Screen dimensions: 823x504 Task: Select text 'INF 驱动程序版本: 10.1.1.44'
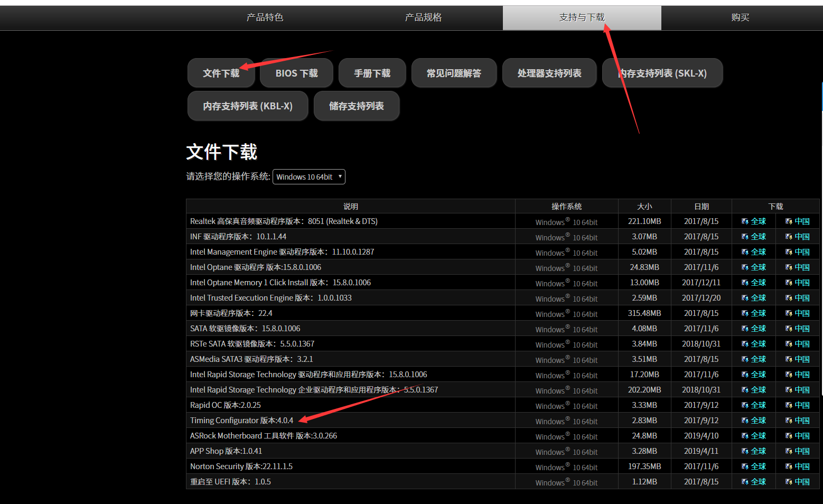(238, 237)
